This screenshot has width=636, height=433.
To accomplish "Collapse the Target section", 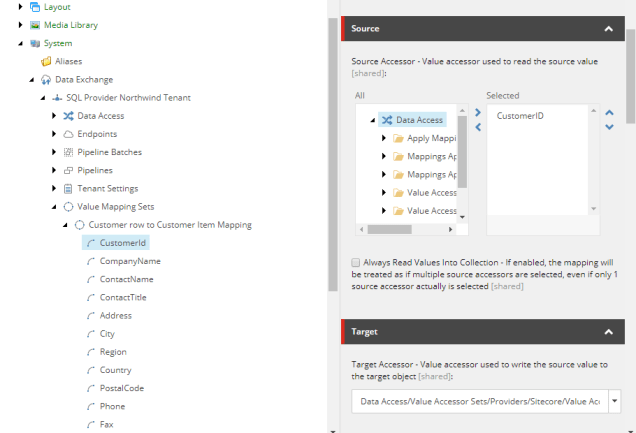I will [x=609, y=331].
